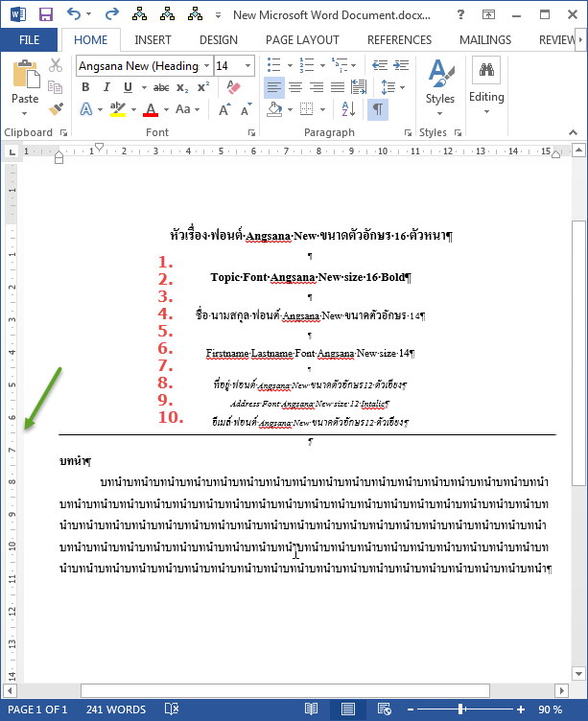Click the 90 % zoom level

pos(550,709)
